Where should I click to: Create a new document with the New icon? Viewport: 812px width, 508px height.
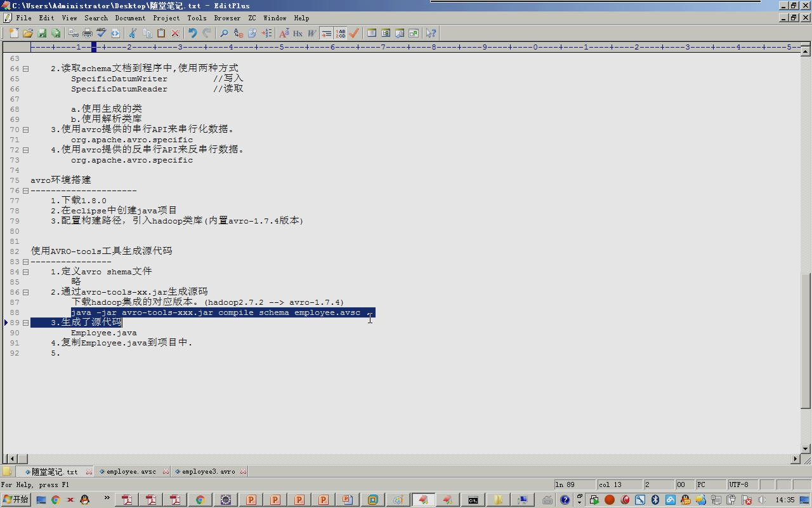click(14, 33)
